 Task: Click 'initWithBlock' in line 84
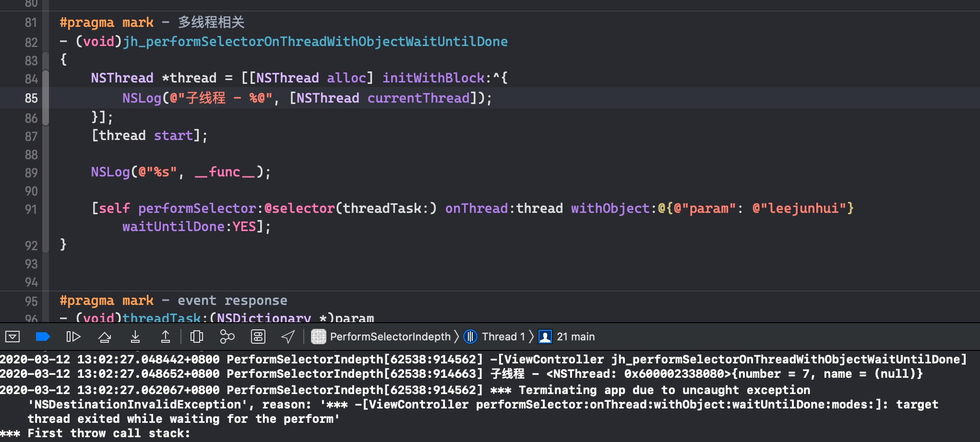point(433,78)
